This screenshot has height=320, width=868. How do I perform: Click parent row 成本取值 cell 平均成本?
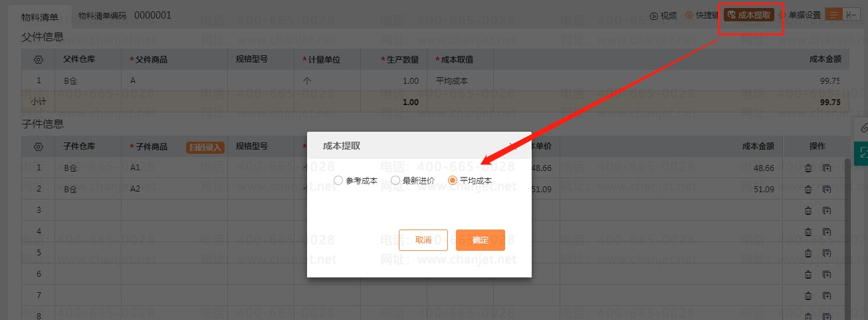pos(460,80)
